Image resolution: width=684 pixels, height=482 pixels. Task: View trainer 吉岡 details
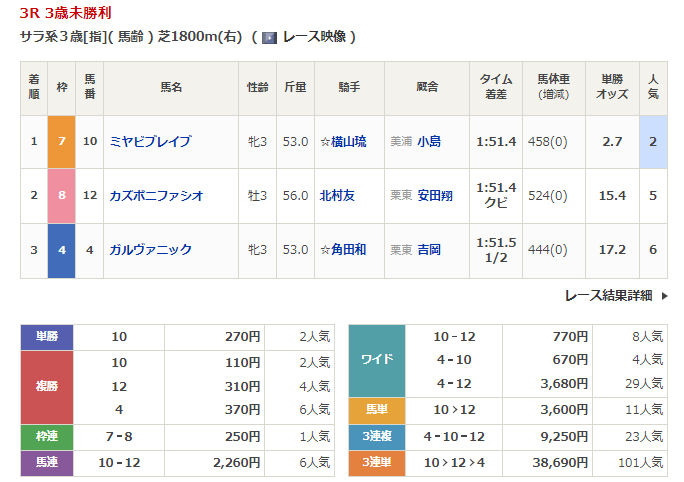(429, 250)
